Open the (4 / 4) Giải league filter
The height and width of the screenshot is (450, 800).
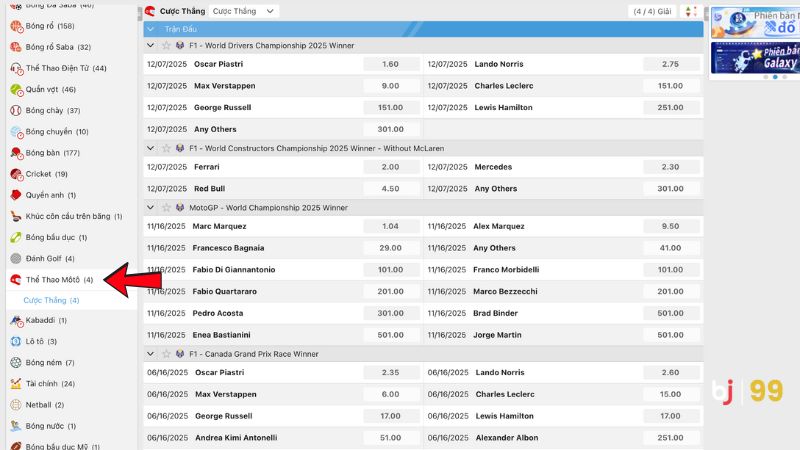click(652, 11)
